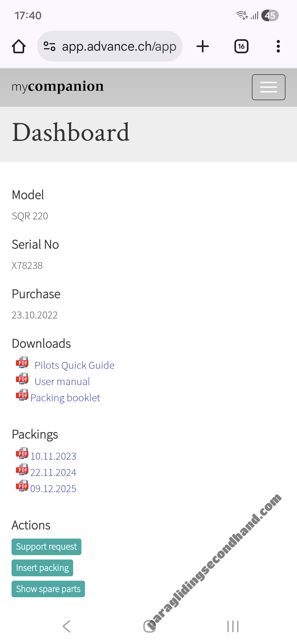Open the browser three-dot overflow menu

(x=278, y=46)
